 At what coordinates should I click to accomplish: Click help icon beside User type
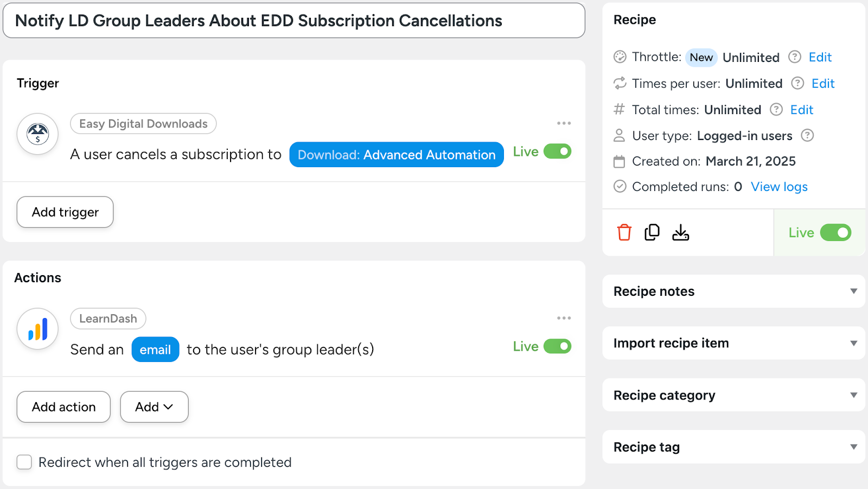point(807,135)
